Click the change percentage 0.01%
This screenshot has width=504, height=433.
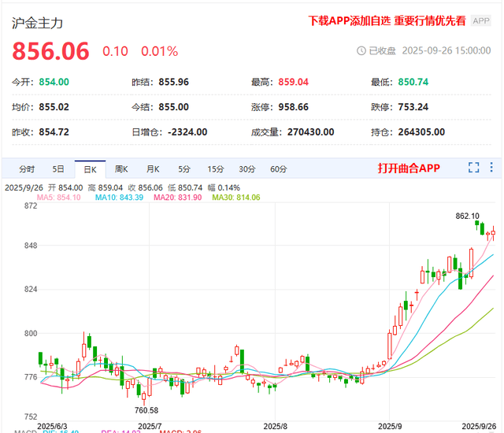pos(159,51)
